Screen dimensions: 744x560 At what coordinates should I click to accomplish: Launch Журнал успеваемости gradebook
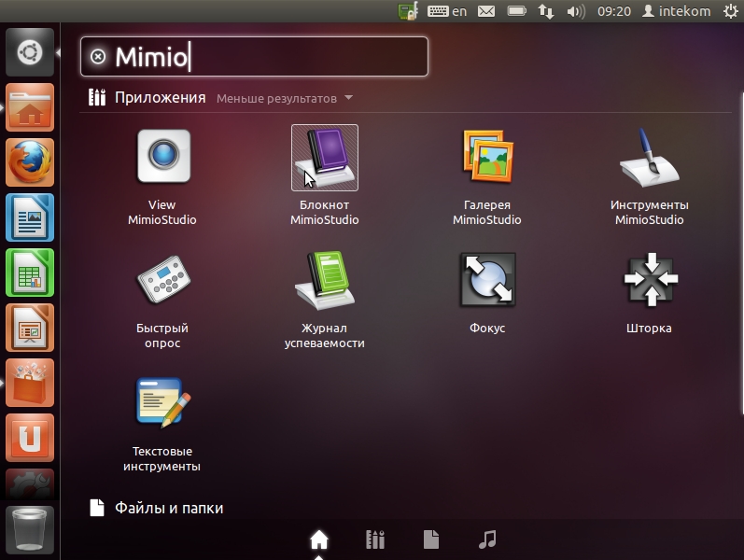(325, 300)
